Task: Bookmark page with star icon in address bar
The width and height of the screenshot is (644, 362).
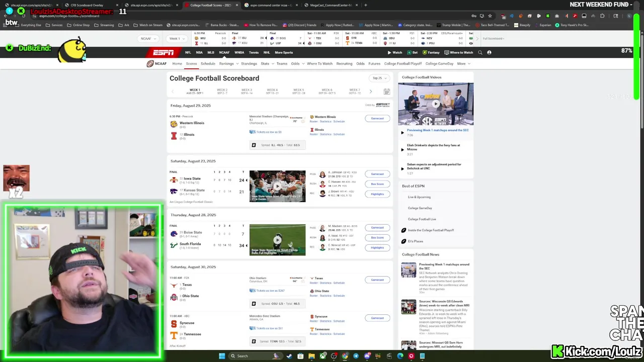Action: coord(490,16)
